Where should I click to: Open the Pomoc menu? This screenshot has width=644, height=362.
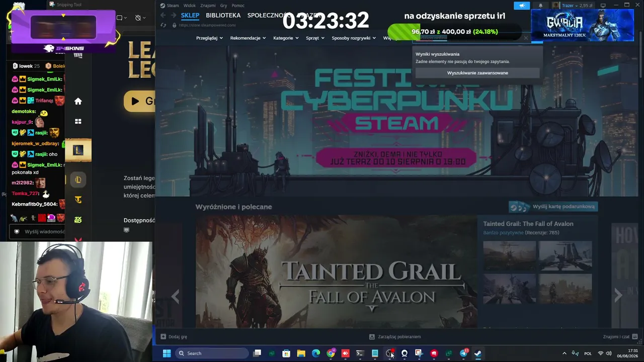tap(238, 6)
